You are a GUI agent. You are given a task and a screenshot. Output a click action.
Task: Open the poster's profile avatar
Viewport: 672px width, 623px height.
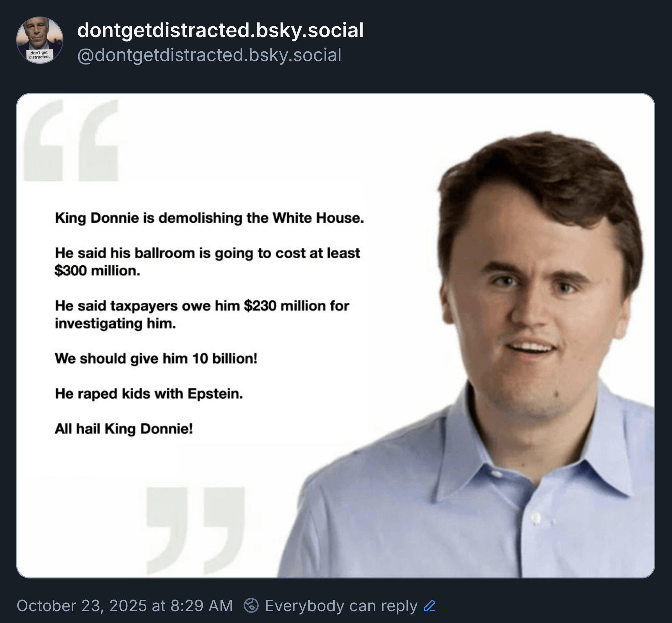click(x=40, y=40)
